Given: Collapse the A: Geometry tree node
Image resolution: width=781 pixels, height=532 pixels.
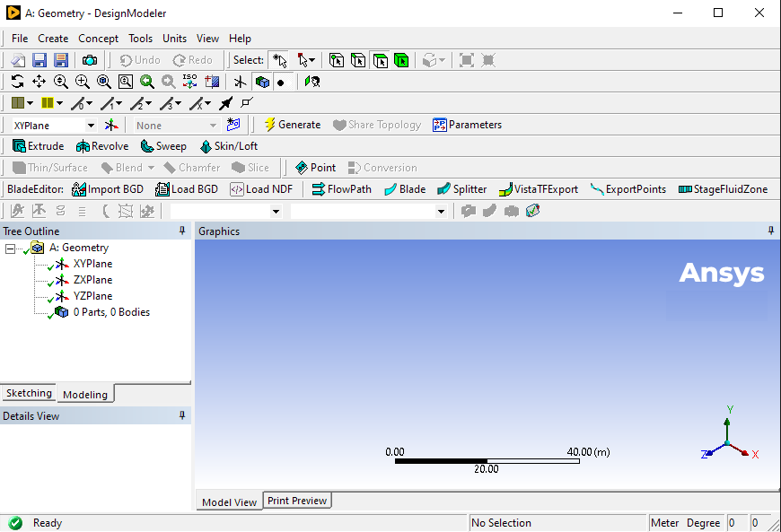Looking at the screenshot, I should (10, 249).
